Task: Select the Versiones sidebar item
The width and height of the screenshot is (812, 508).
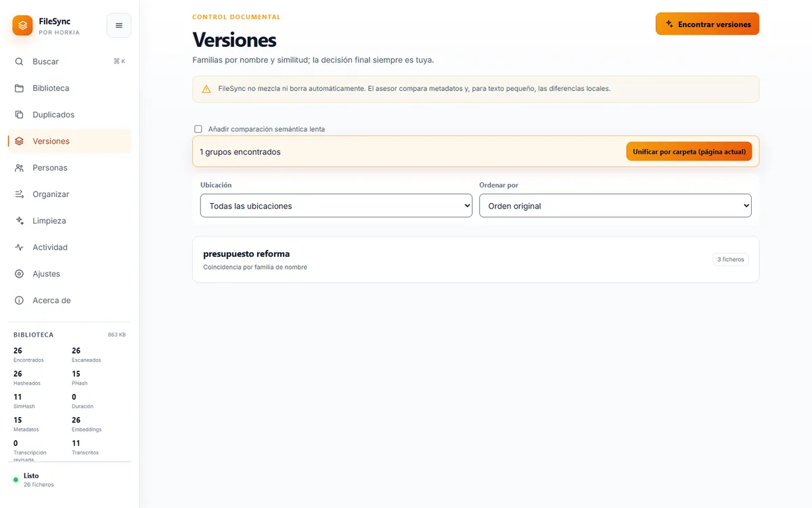Action: pos(70,141)
